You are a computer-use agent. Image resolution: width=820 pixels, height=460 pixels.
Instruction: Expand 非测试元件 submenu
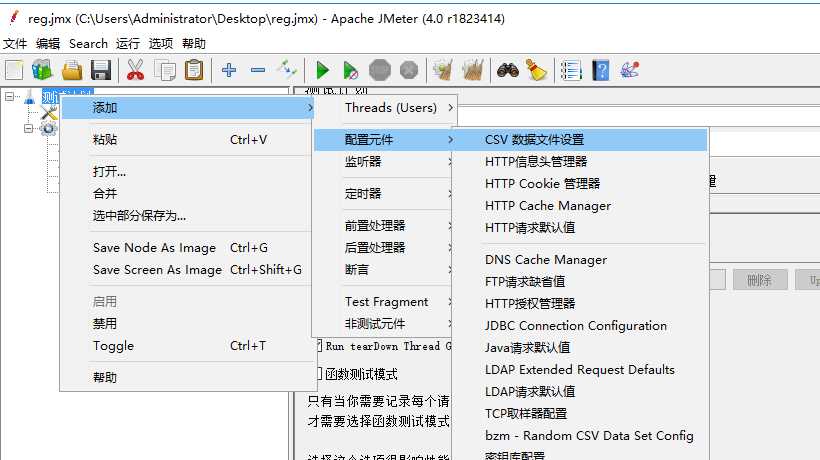(384, 324)
